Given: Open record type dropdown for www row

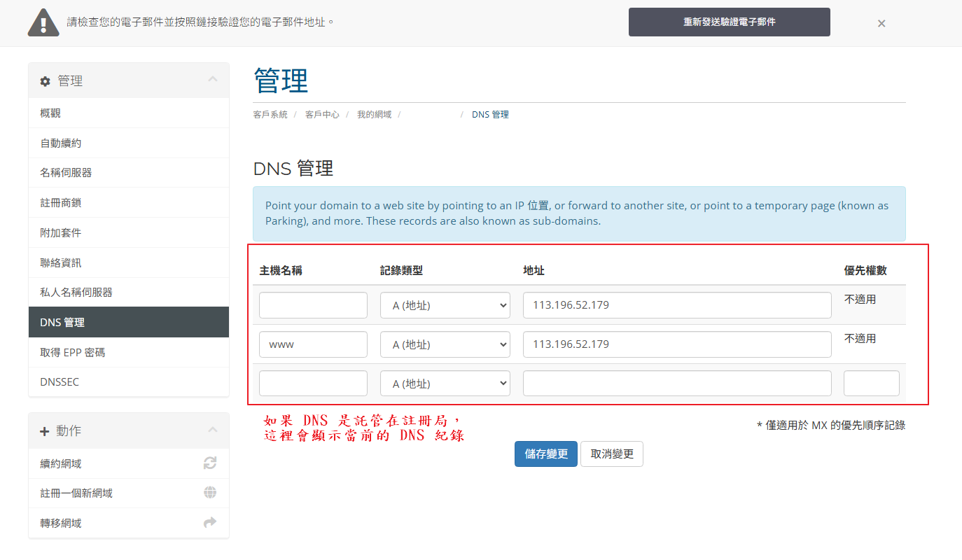Looking at the screenshot, I should click(445, 344).
